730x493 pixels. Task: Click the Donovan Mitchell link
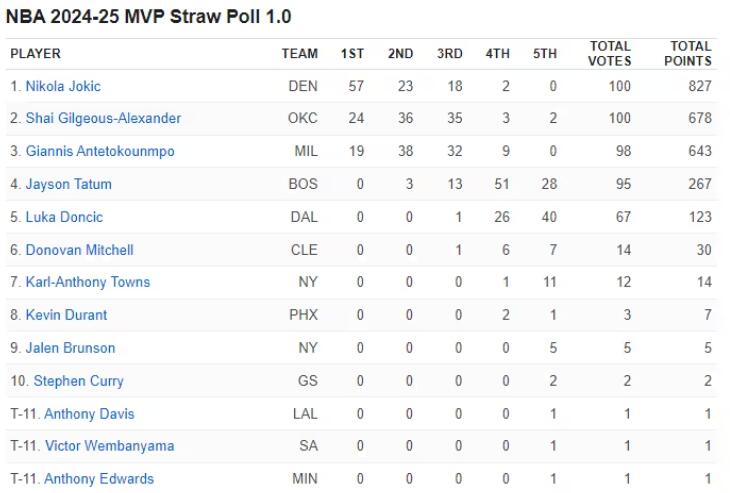pos(79,250)
